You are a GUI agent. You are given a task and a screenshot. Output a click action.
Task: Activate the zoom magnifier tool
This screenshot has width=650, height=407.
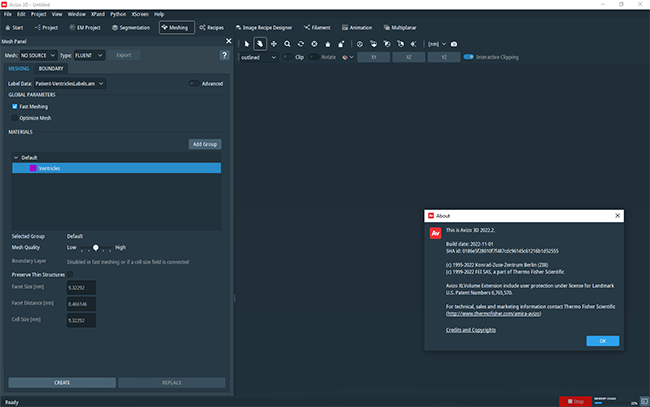coord(287,44)
